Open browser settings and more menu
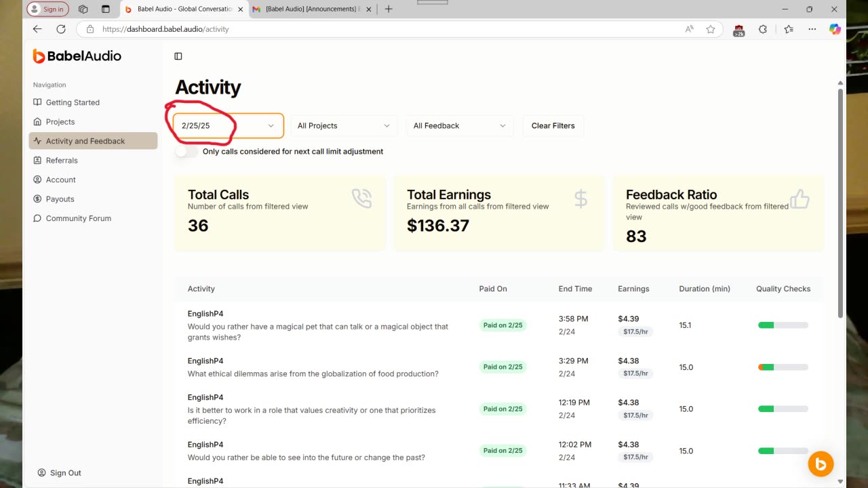The width and height of the screenshot is (868, 488). 812,29
